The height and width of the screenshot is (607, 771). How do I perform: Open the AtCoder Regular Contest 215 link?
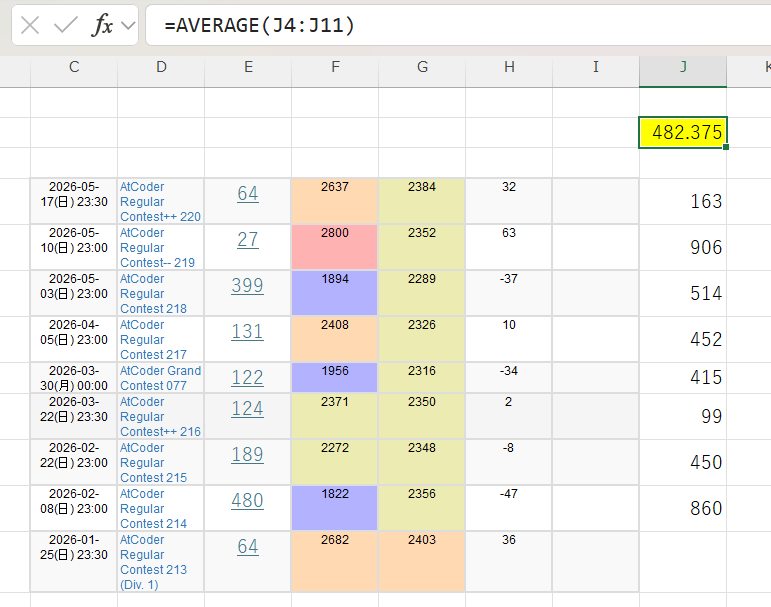153,462
